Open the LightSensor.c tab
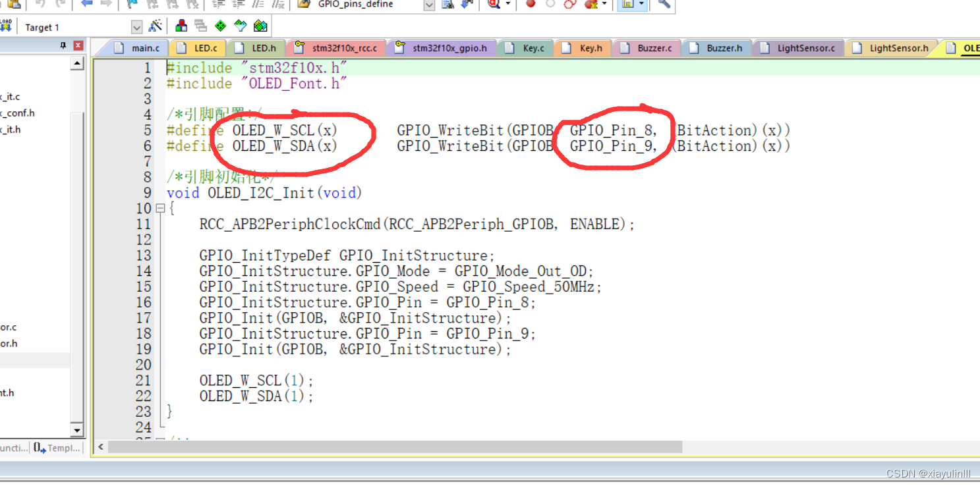980x486 pixels. [798, 48]
